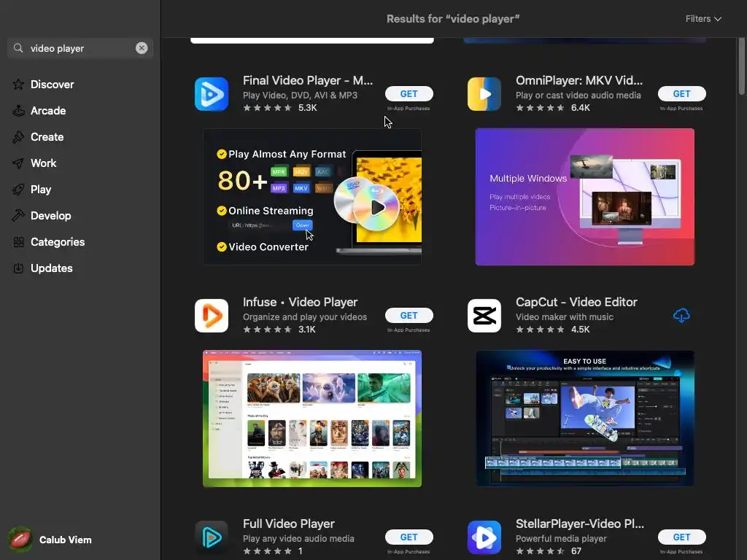Viewport: 747px width, 560px height.
Task: Click 'Play any video audio media' subtitle
Action: coord(298,539)
